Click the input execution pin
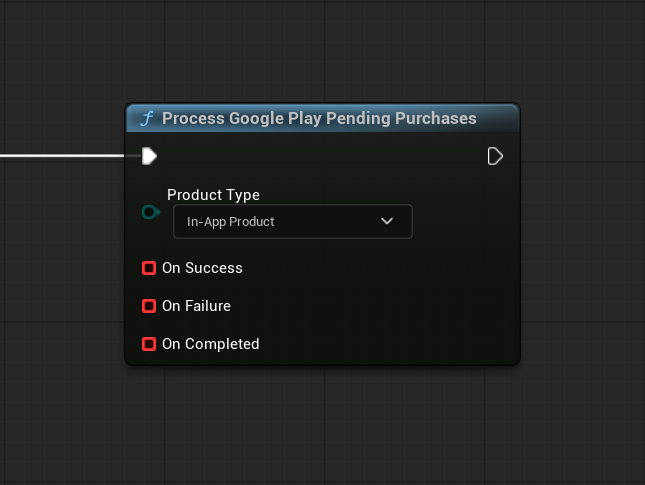The height and width of the screenshot is (485, 645). tap(149, 156)
